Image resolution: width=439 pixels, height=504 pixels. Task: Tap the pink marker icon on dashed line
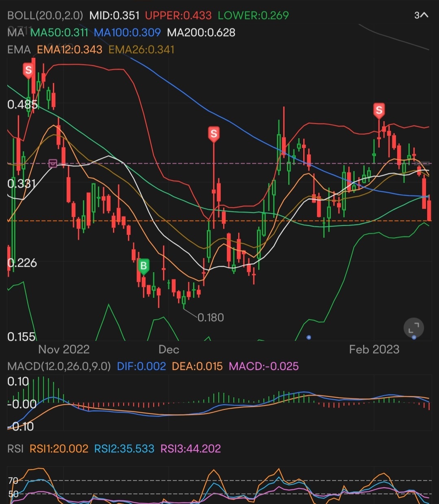pyautogui.click(x=53, y=163)
